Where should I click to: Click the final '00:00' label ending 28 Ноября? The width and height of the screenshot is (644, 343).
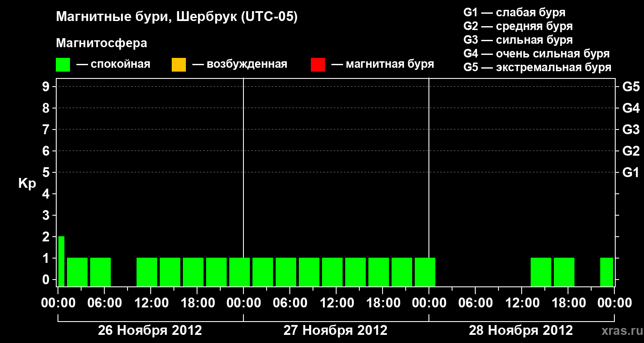coord(614,303)
